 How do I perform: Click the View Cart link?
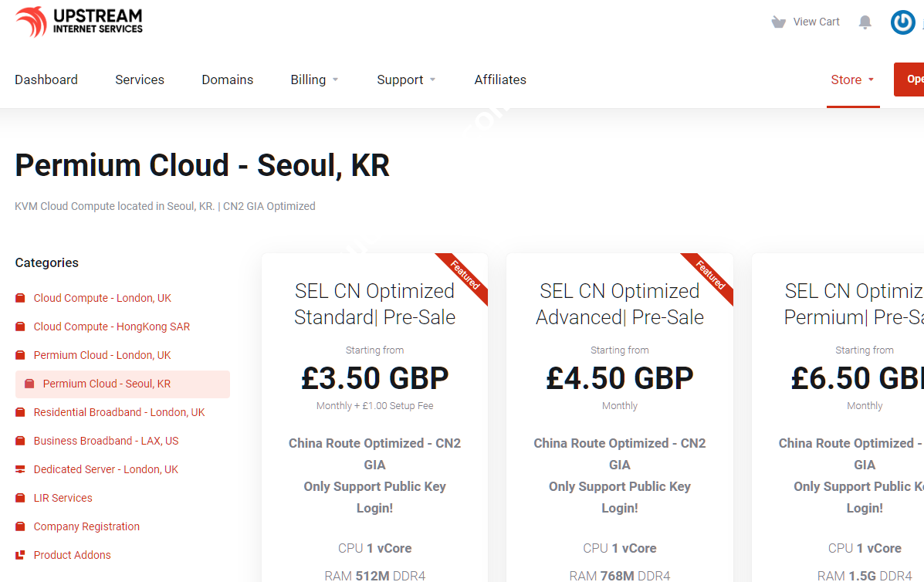pyautogui.click(x=816, y=22)
